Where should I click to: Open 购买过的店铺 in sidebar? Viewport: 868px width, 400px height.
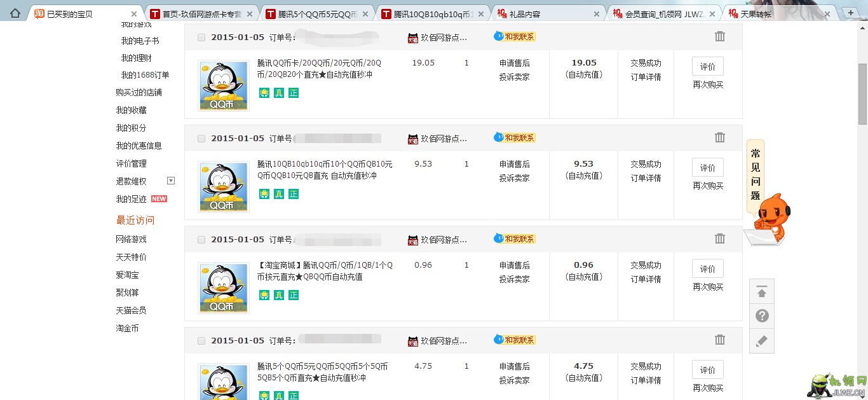pos(139,92)
